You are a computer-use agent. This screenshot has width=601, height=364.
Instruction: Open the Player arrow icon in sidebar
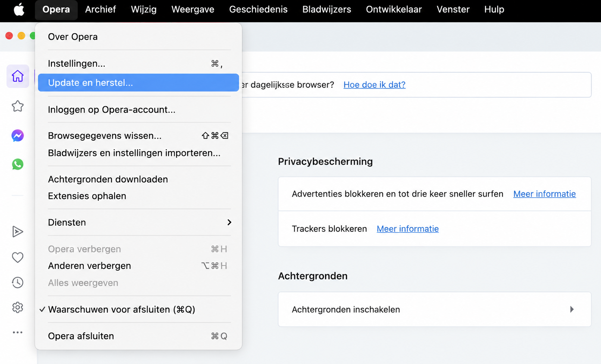pyautogui.click(x=18, y=232)
